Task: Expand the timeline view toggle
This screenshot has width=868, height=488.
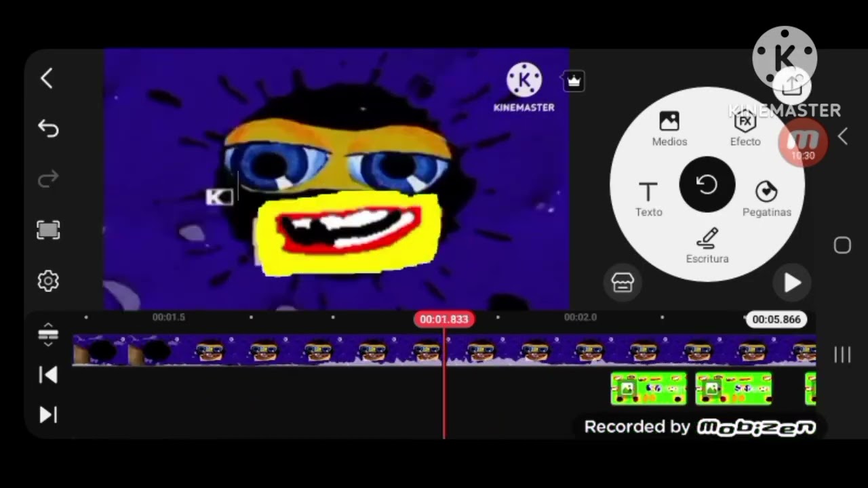Action: tap(48, 335)
